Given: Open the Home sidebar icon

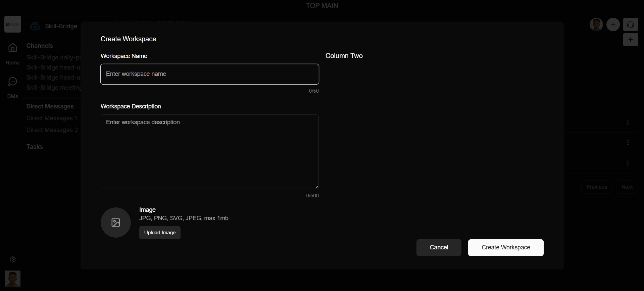Looking at the screenshot, I should 13,48.
